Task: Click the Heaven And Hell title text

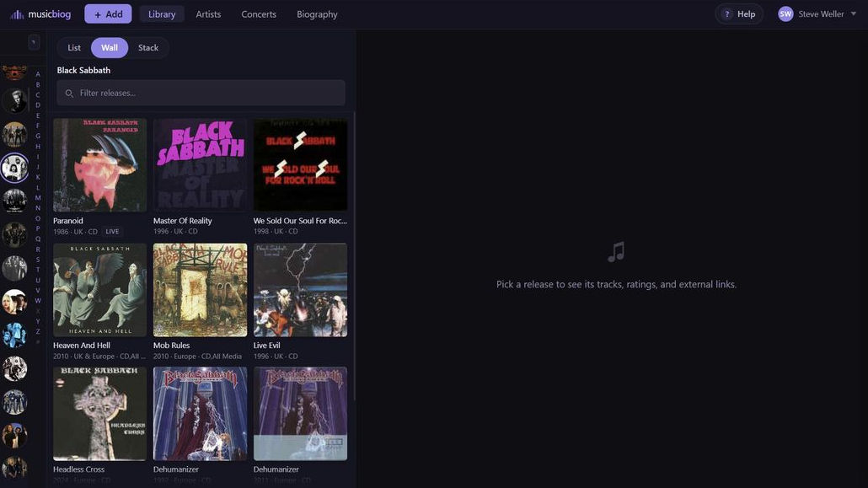Action: click(x=82, y=345)
